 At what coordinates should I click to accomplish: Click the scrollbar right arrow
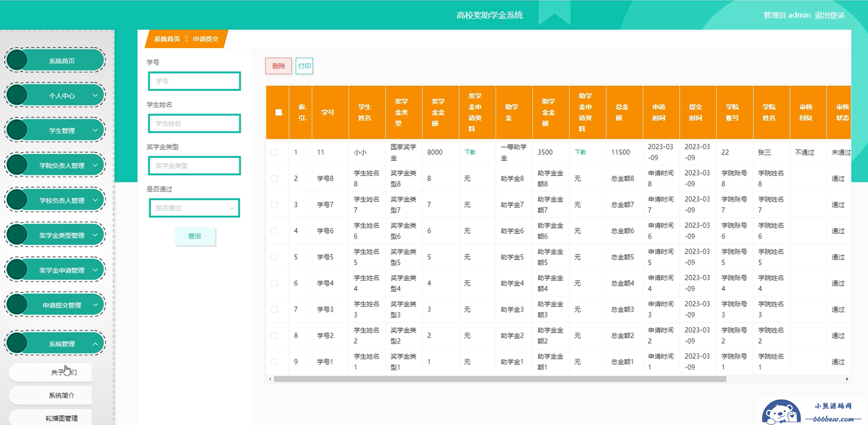847,379
